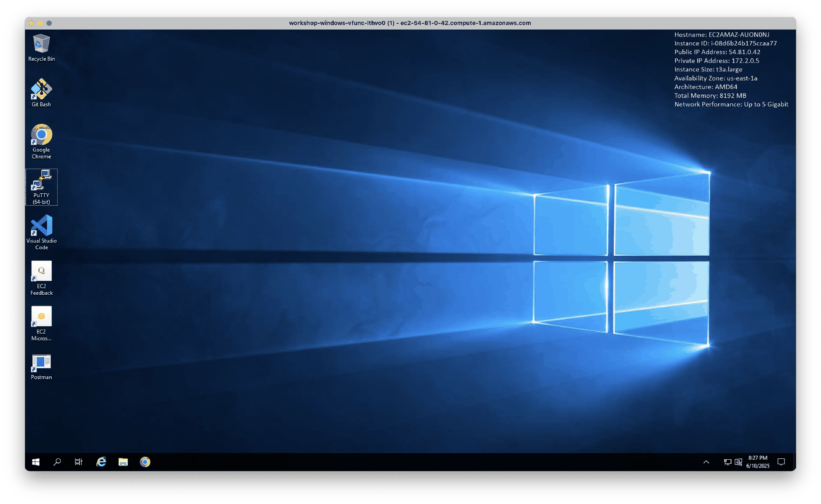
Task: Click the Private IP Address line
Action: [x=717, y=61]
